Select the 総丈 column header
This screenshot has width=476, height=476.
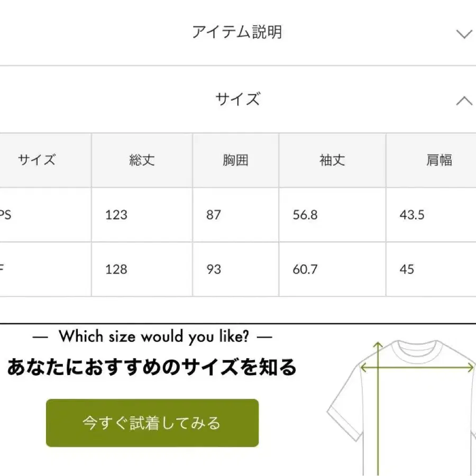coord(142,160)
